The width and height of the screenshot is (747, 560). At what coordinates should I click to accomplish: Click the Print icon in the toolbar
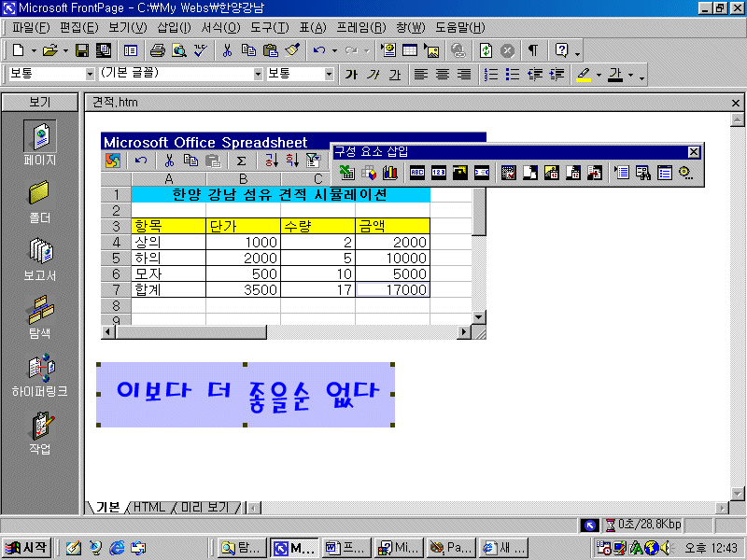point(158,50)
